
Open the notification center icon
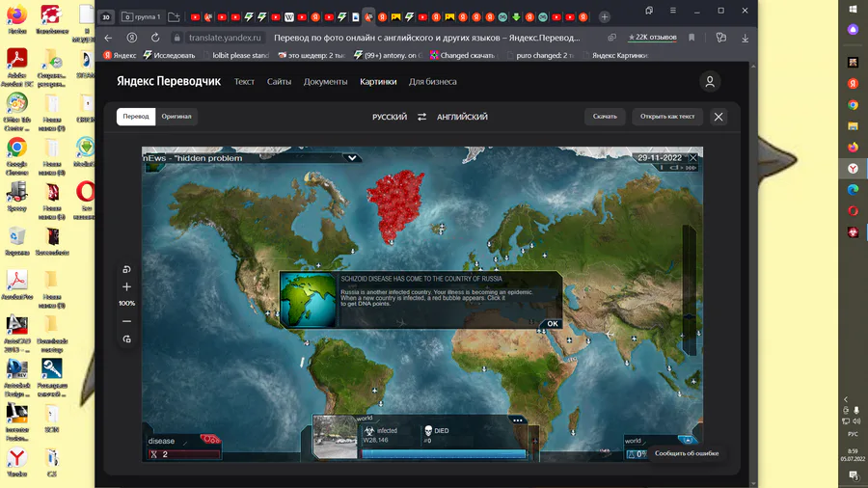[x=854, y=475]
